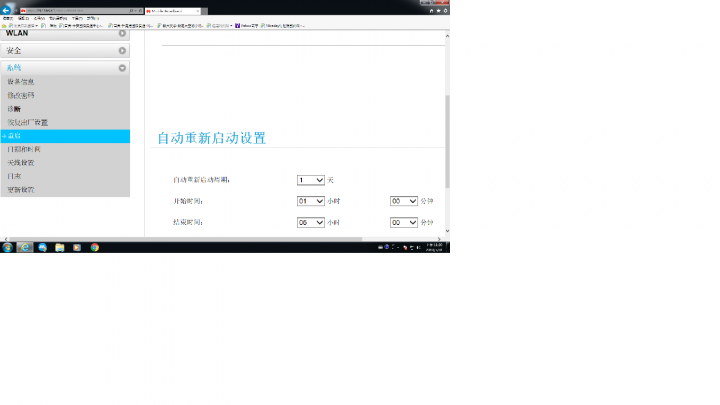This screenshot has height=405, width=720.
Task: Open the browser Tools gear icon
Action: click(445, 11)
